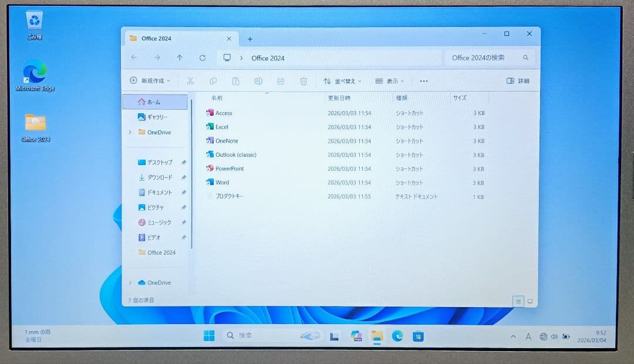
Task: Click the Copy icon in the toolbar
Action: click(x=213, y=80)
